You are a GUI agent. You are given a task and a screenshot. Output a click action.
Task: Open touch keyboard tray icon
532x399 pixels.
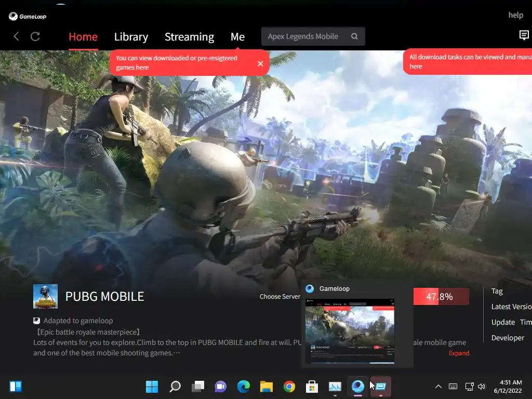pos(453,387)
